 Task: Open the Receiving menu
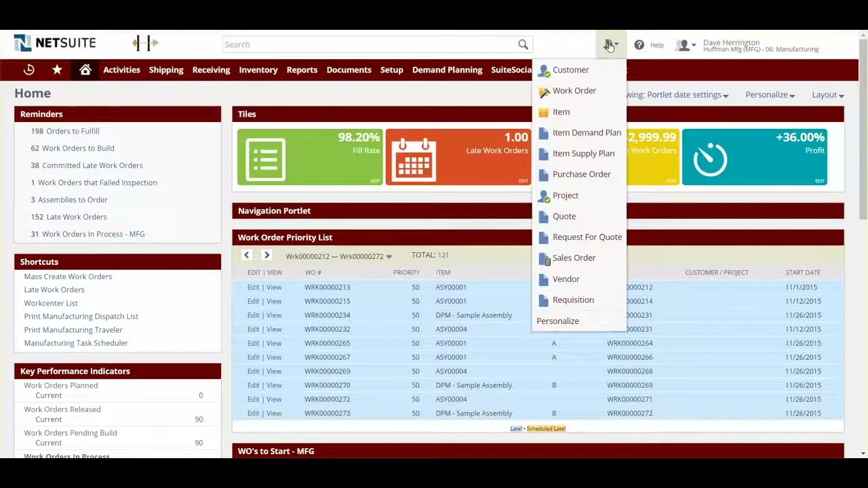211,70
